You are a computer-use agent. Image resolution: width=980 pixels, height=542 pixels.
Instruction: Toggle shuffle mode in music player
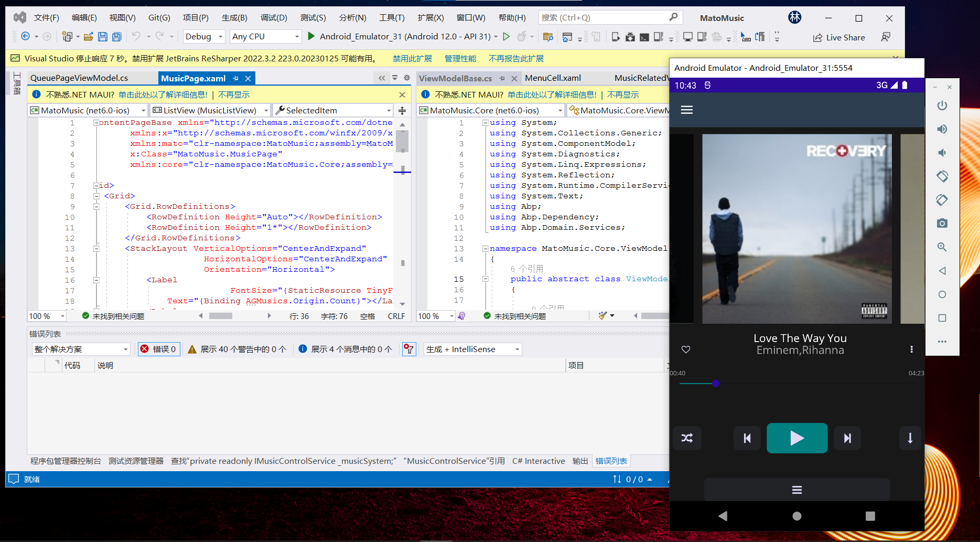687,438
